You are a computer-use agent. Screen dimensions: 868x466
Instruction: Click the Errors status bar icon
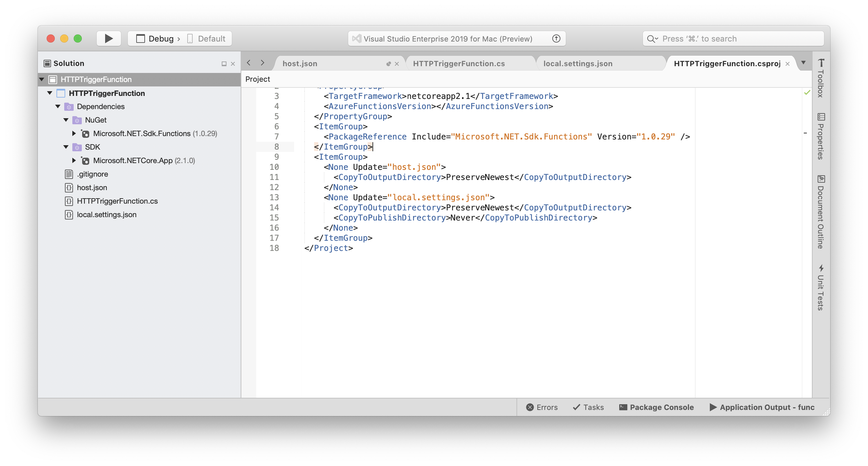(x=541, y=407)
